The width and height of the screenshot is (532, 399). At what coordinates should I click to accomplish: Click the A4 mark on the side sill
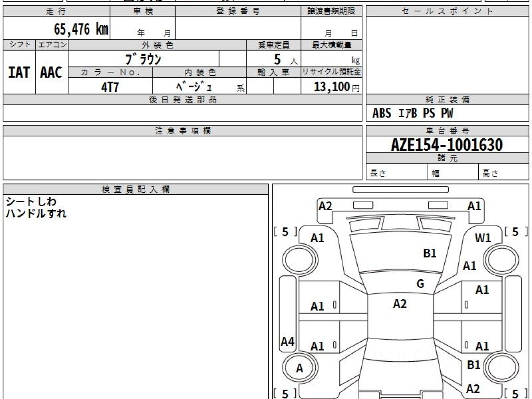tap(288, 342)
